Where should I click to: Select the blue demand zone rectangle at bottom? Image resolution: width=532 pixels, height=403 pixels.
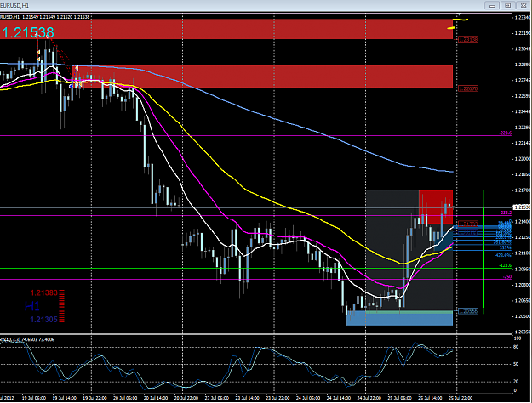click(399, 319)
